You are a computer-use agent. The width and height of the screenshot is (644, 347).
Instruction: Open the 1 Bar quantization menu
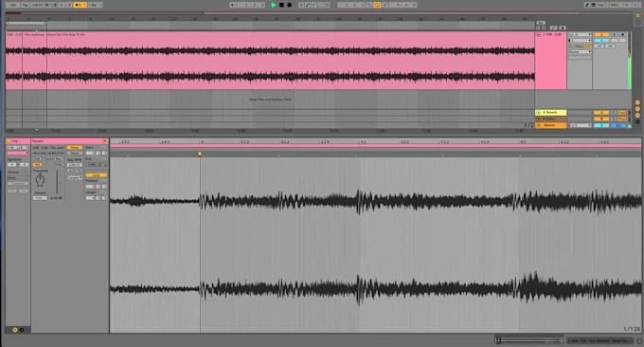coord(95,5)
